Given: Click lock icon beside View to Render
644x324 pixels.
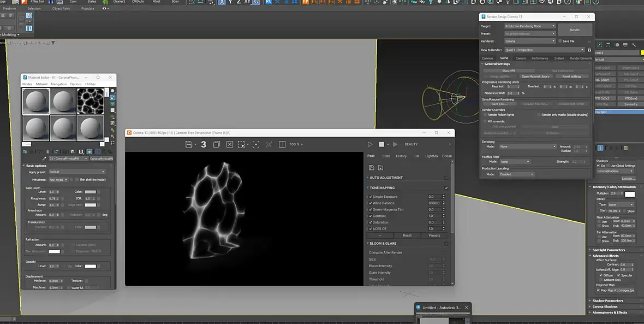Looking at the screenshot, I should (589, 50).
